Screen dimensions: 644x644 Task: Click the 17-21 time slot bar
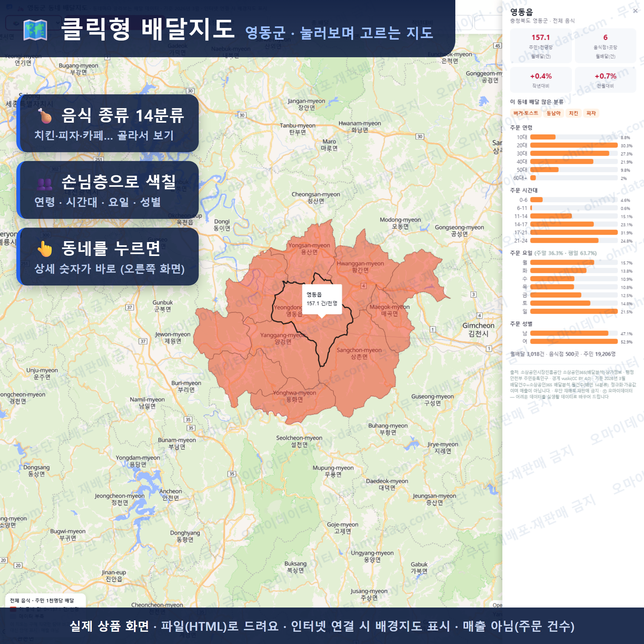(574, 233)
